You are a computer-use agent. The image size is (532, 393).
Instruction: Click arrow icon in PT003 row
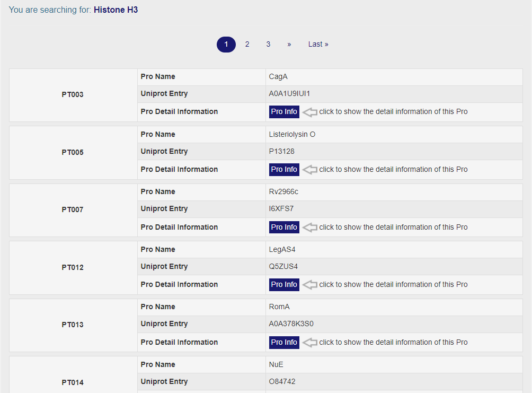click(309, 112)
